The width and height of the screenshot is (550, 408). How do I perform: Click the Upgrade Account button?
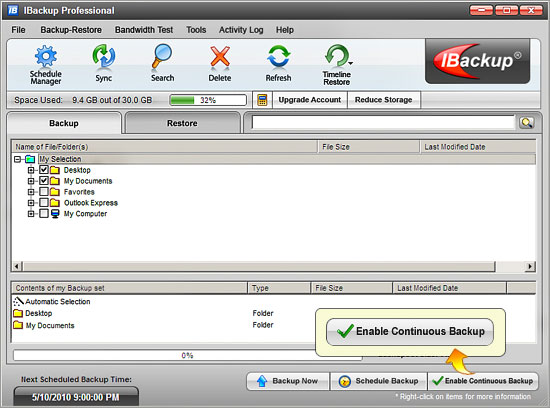pos(310,100)
